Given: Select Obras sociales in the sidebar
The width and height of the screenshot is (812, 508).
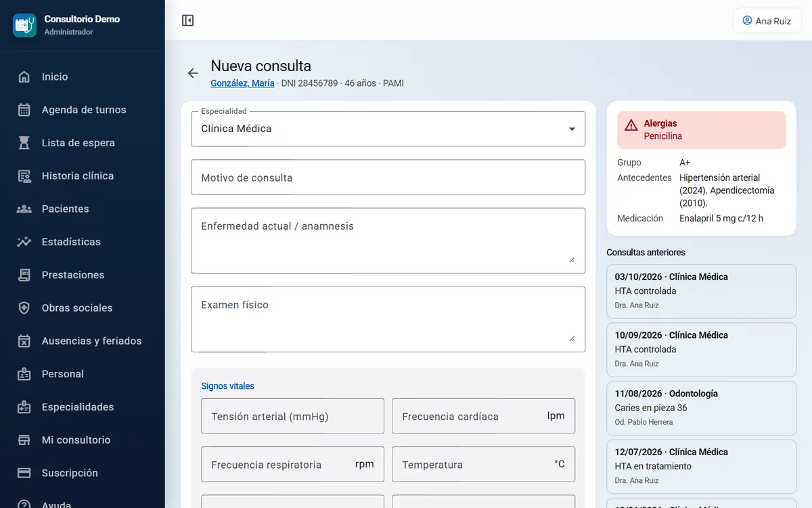Looking at the screenshot, I should (x=83, y=308).
